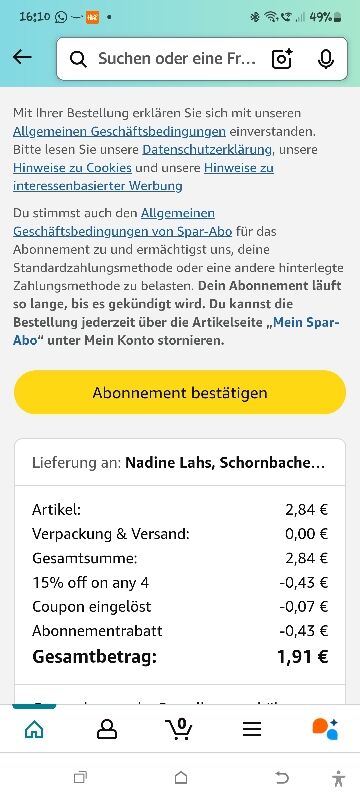Viewport: 360px width, 800px height.
Task: Open Allgemeinen Geschäftsbedingungen link
Action: coord(119,131)
